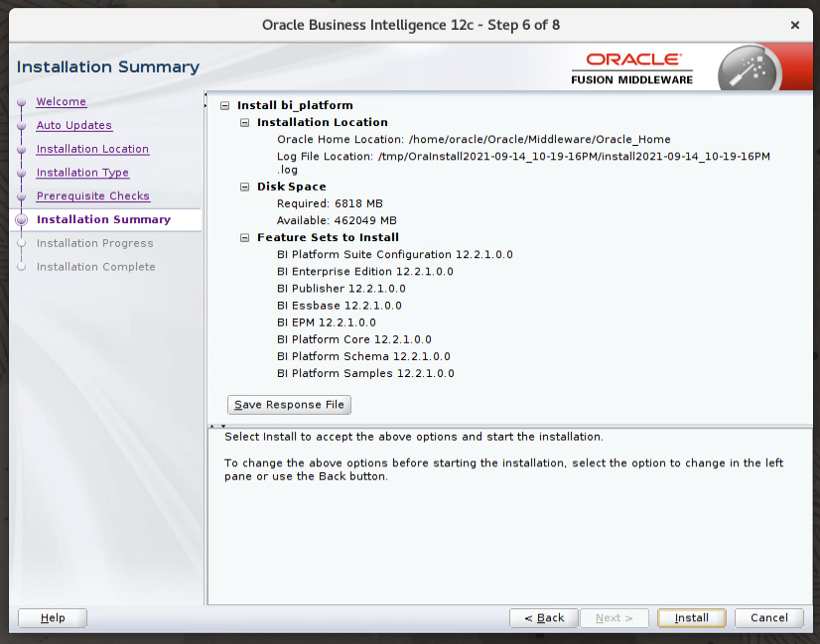Screen dimensions: 820x644
Task: Click the Installation Complete step bullet icon
Action: pos(22,267)
